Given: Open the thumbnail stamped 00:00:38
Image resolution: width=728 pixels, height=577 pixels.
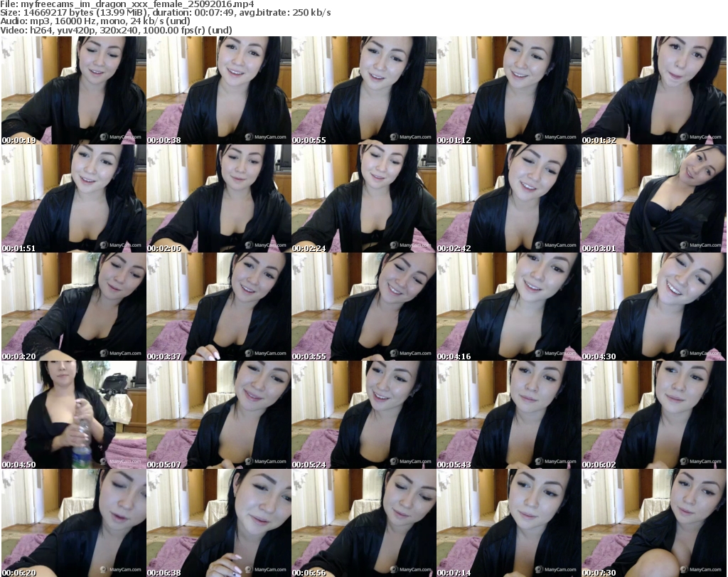Looking at the screenshot, I should (x=219, y=90).
